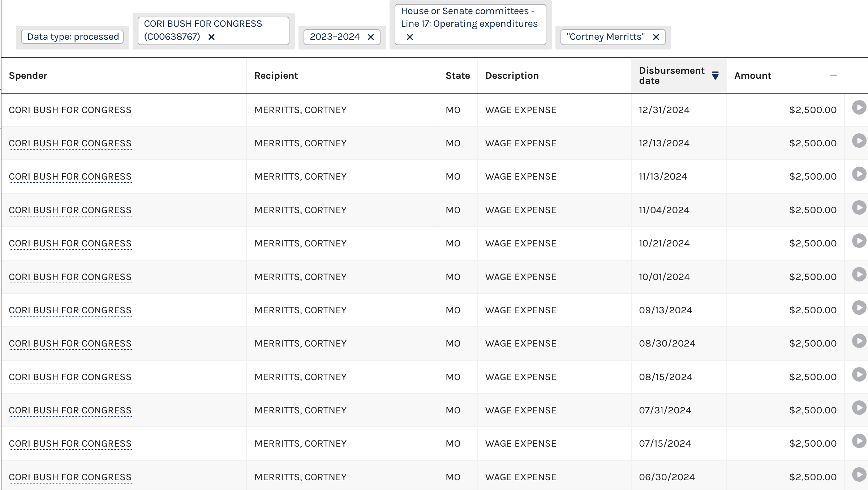Click the "Cortney Merritts" filter tag text

pos(606,37)
